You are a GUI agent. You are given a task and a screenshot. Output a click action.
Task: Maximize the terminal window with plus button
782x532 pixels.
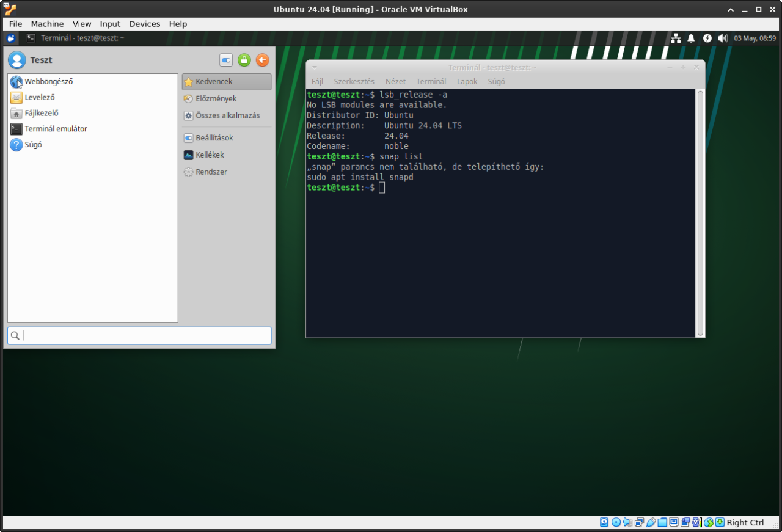pos(683,67)
